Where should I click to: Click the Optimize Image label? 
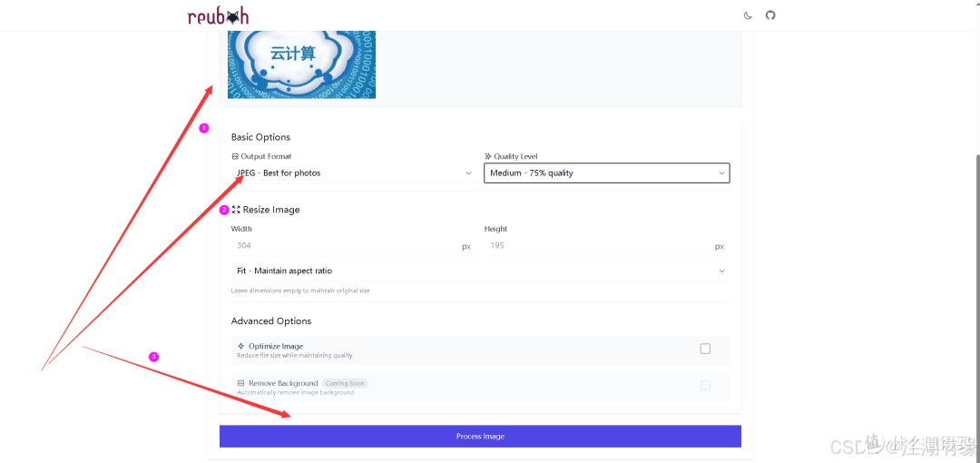(276, 346)
